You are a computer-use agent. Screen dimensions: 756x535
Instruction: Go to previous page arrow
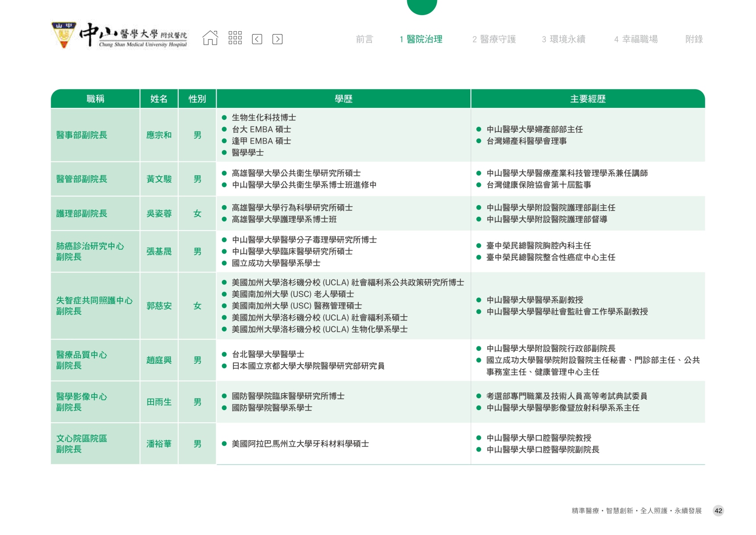tap(257, 39)
